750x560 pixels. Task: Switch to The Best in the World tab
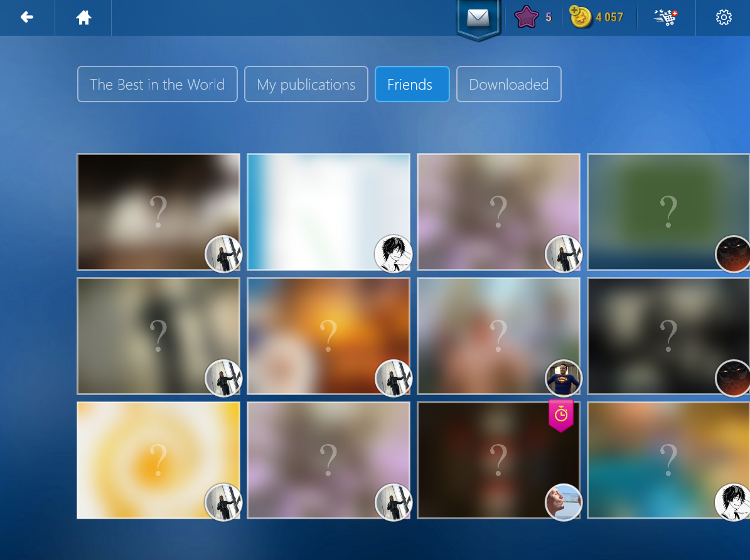[157, 84]
